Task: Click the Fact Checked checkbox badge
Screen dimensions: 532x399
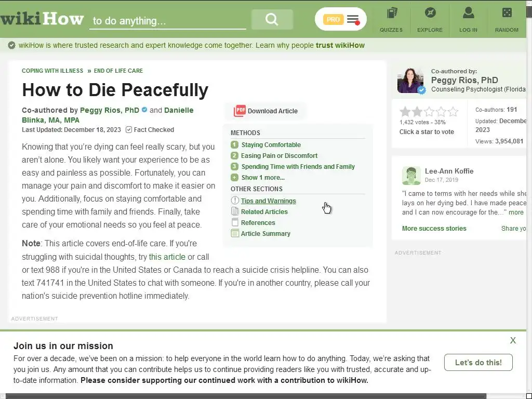Action: coord(129,129)
